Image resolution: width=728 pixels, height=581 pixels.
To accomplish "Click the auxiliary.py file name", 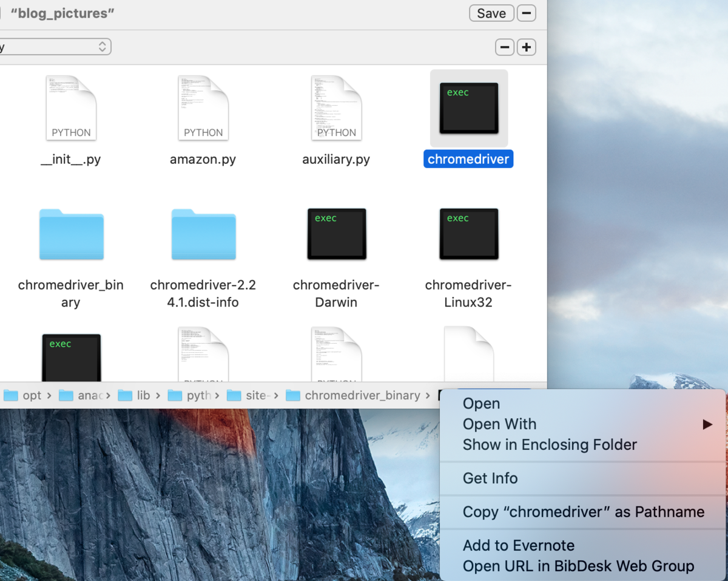I will (336, 160).
